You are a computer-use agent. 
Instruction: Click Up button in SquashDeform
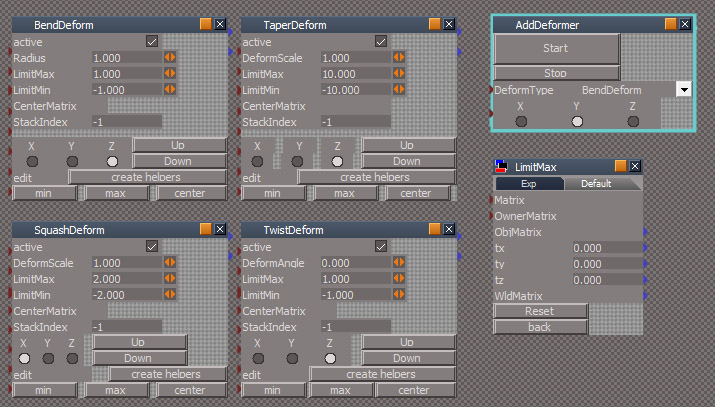coord(139,342)
